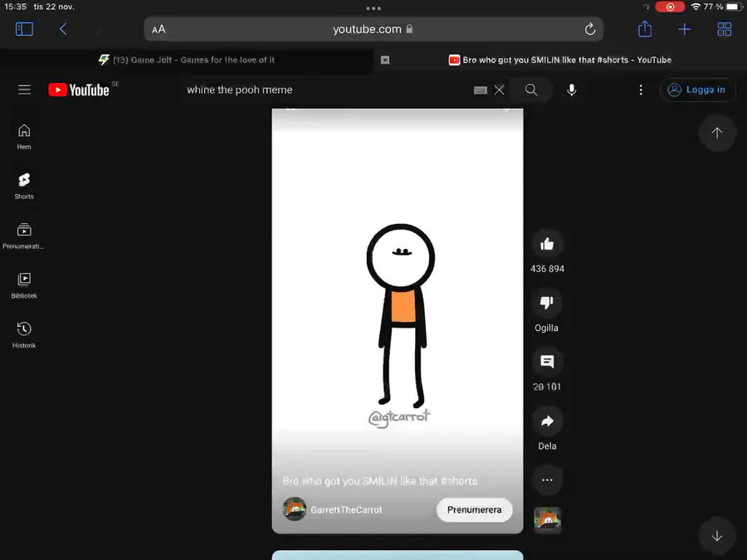Go back with Safari back arrow
The height and width of the screenshot is (560, 747).
(x=63, y=29)
